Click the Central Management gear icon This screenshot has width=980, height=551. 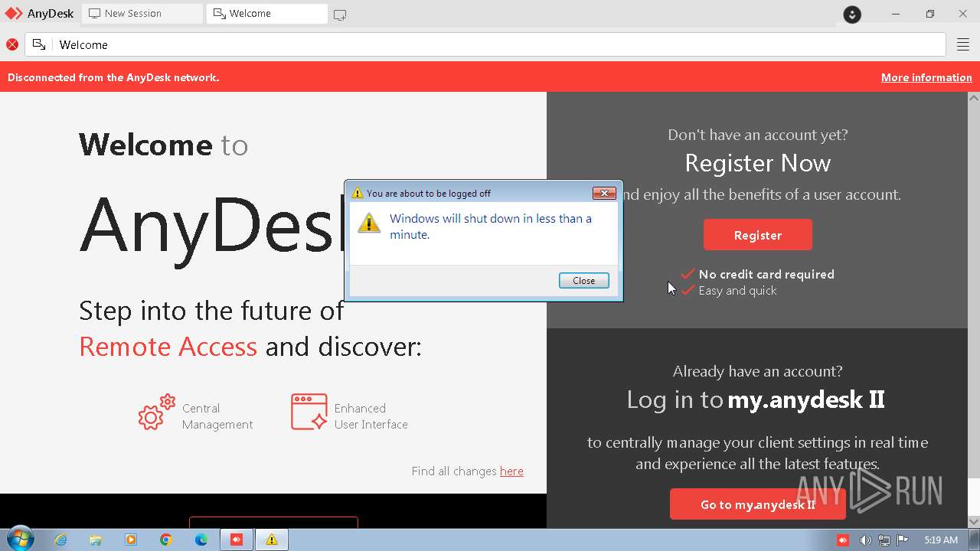(157, 412)
